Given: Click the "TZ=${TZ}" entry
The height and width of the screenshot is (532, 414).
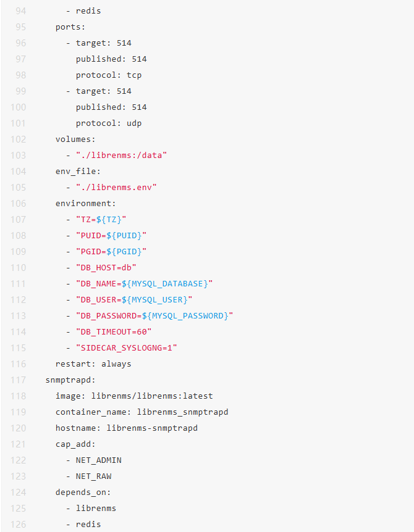Looking at the screenshot, I should point(101,220).
